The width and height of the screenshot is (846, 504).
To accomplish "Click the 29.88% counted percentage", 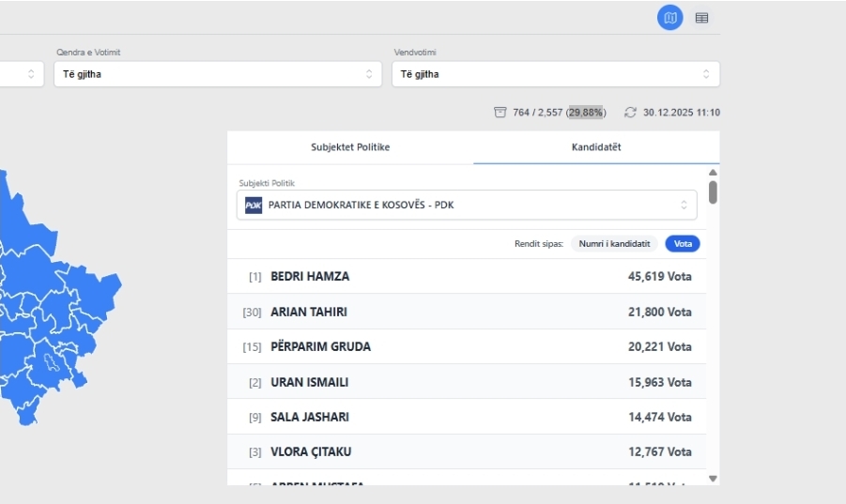I will pyautogui.click(x=586, y=113).
